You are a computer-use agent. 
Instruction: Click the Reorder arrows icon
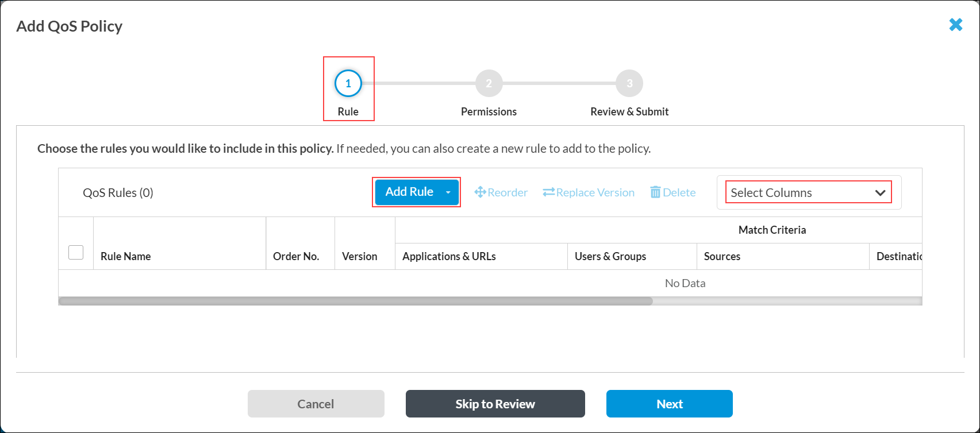tap(480, 192)
